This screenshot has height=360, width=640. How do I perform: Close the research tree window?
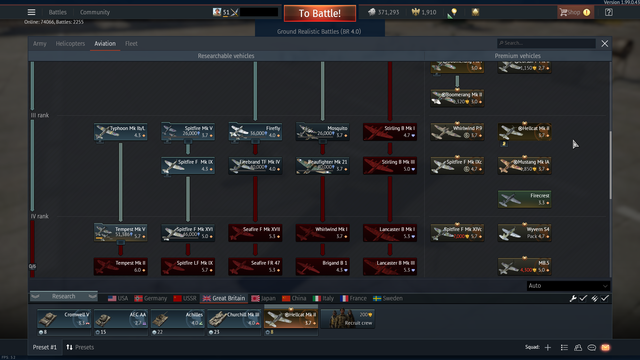604,44
